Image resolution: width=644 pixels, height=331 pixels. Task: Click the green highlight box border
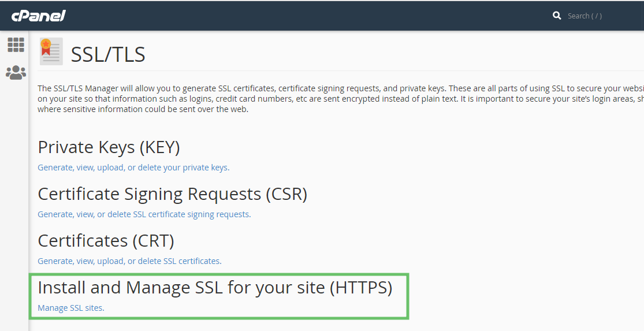(x=408, y=296)
